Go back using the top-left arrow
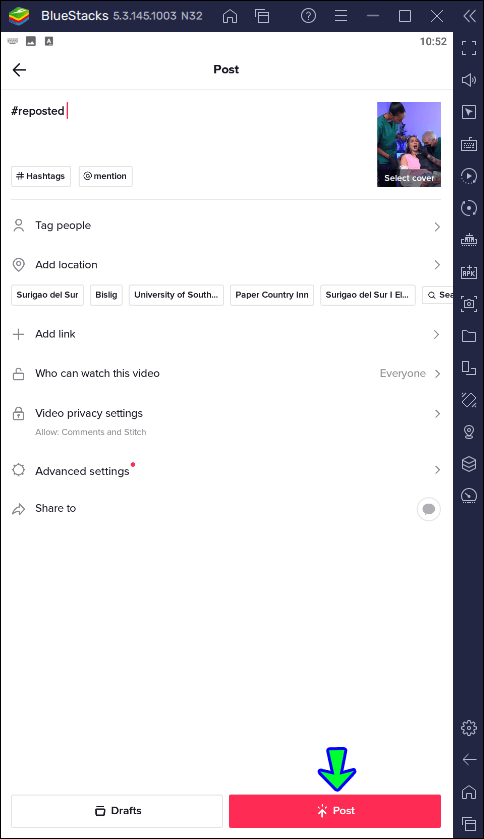Screen dimensions: 484x839 [x=19, y=70]
